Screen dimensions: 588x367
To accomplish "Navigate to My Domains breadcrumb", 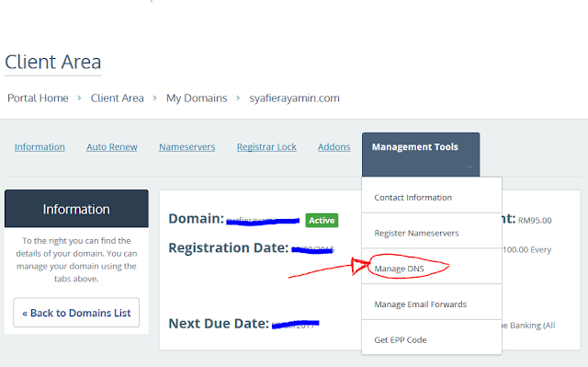I will pyautogui.click(x=197, y=98).
